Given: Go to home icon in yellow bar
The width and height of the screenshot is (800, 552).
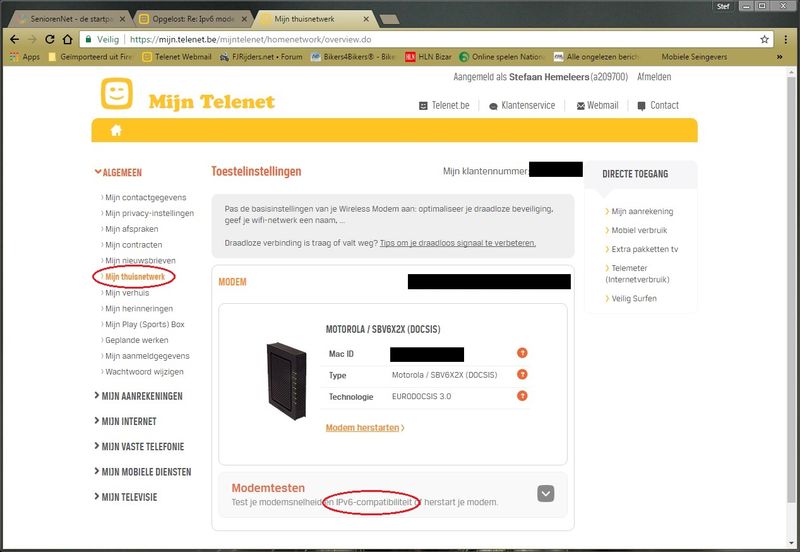Looking at the screenshot, I should click(x=116, y=131).
